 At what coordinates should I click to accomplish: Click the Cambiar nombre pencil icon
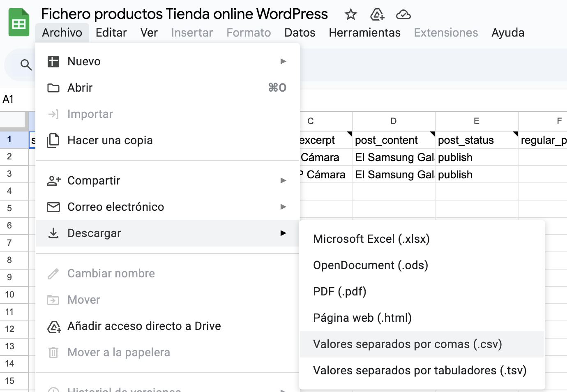point(53,274)
